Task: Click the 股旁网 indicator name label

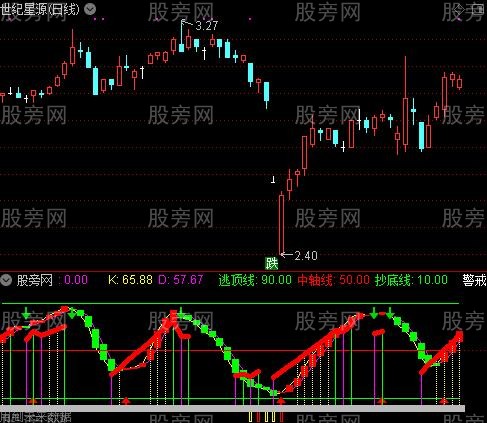Action: tap(35, 280)
